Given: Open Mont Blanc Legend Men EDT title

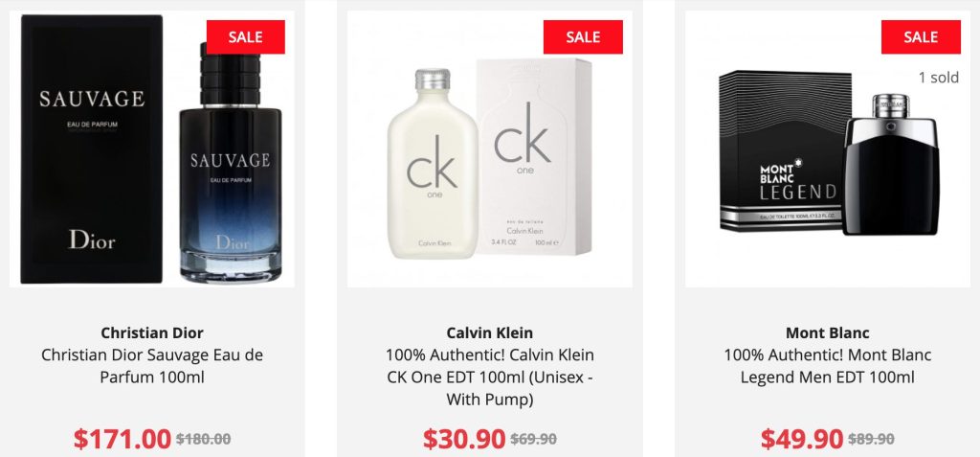Looking at the screenshot, I should pyautogui.click(x=828, y=366).
